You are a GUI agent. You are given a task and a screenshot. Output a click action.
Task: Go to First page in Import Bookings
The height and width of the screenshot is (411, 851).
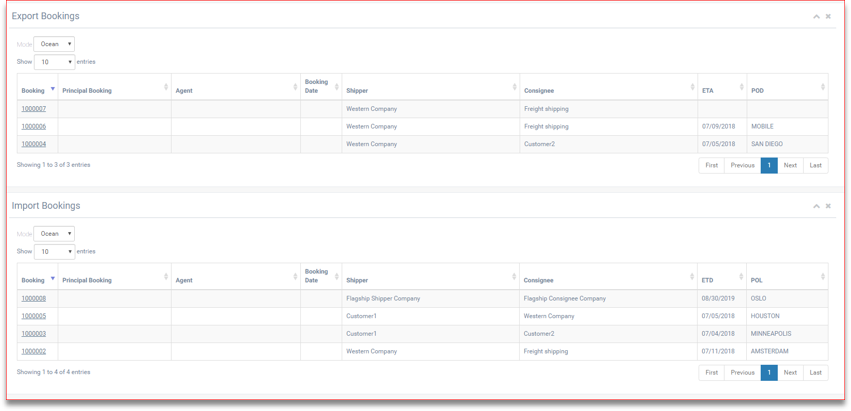point(712,372)
